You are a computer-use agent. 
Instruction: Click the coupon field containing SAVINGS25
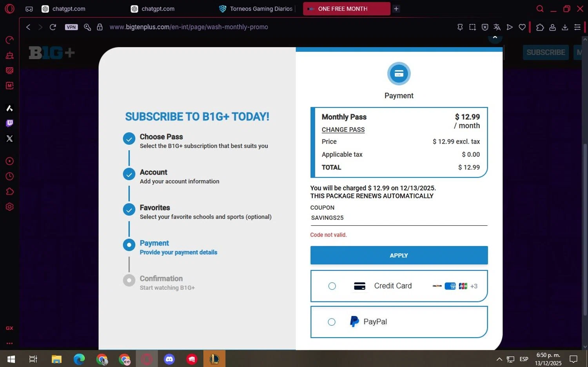tap(399, 218)
